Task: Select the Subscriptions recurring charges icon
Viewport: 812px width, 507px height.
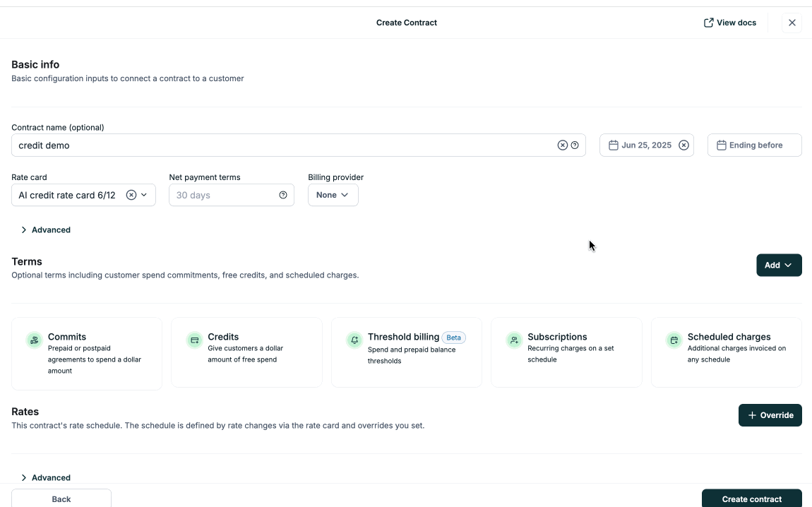Action: click(513, 340)
